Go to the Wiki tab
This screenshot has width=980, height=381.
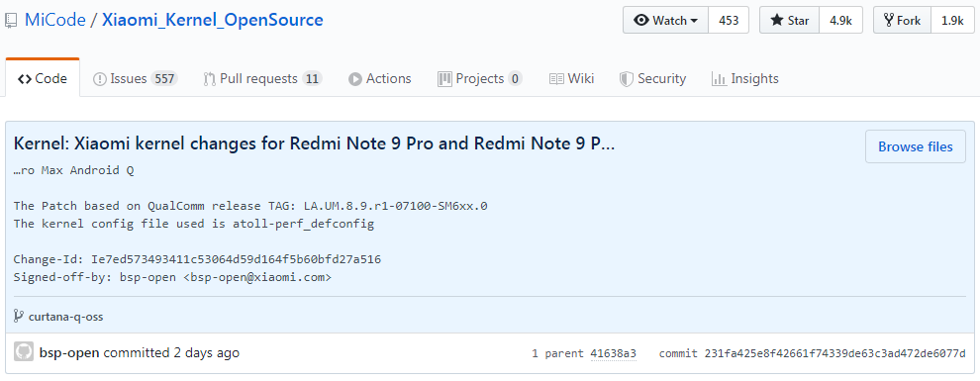571,79
